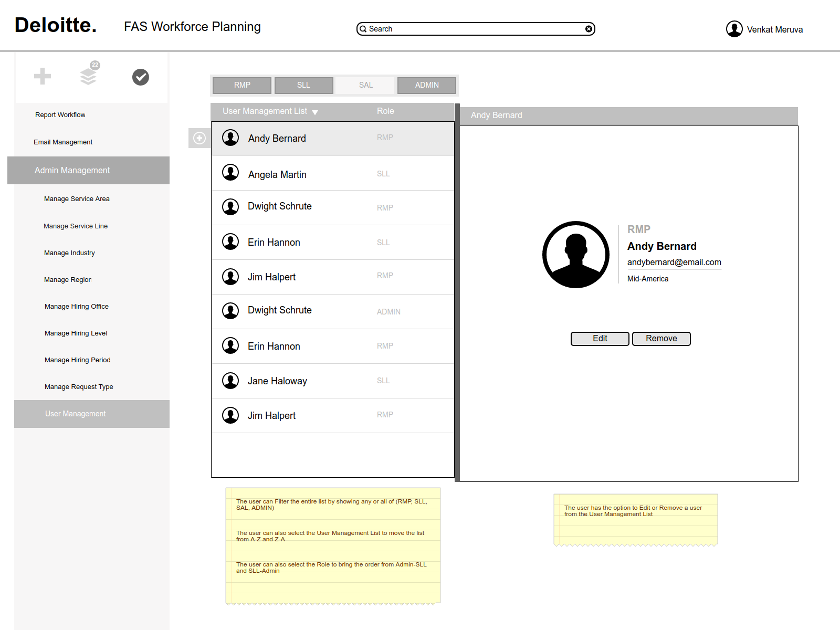The width and height of the screenshot is (840, 630).
Task: Click the plus icon in the sidebar
Action: pos(43,76)
